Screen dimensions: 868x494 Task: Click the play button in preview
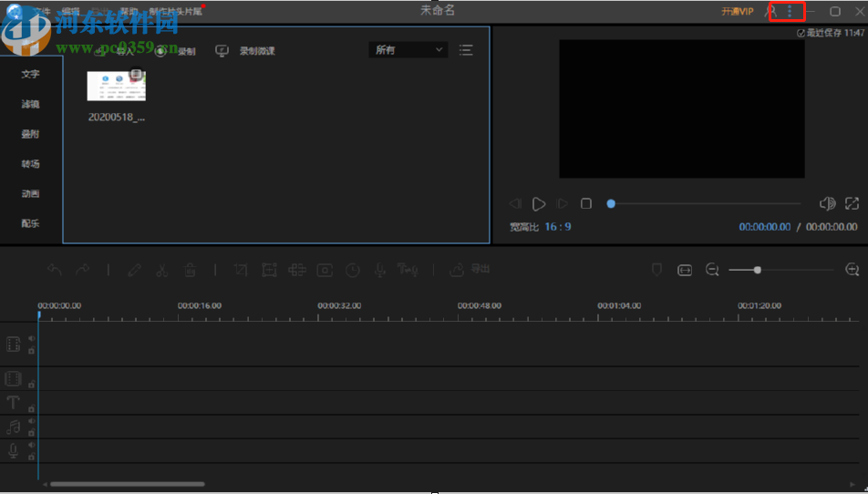pos(539,203)
